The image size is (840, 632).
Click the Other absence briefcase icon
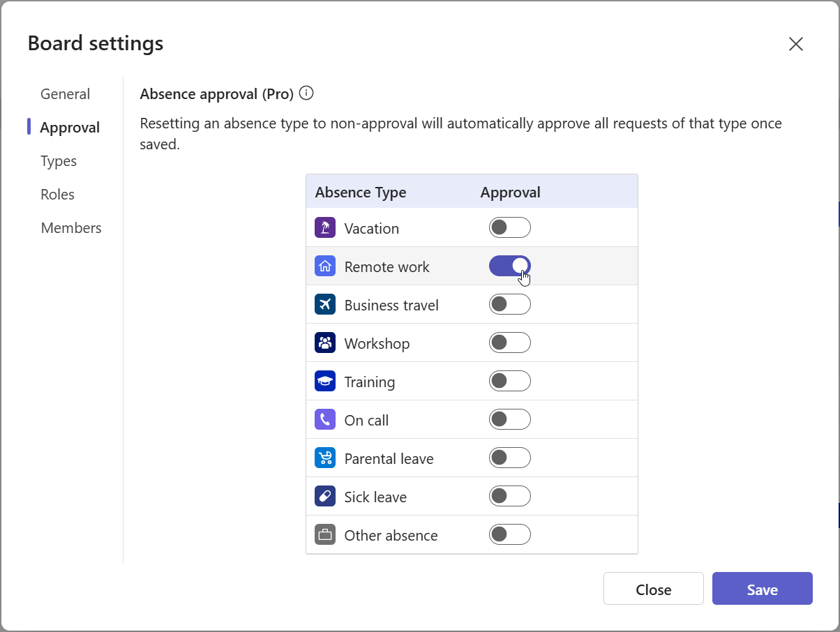325,535
